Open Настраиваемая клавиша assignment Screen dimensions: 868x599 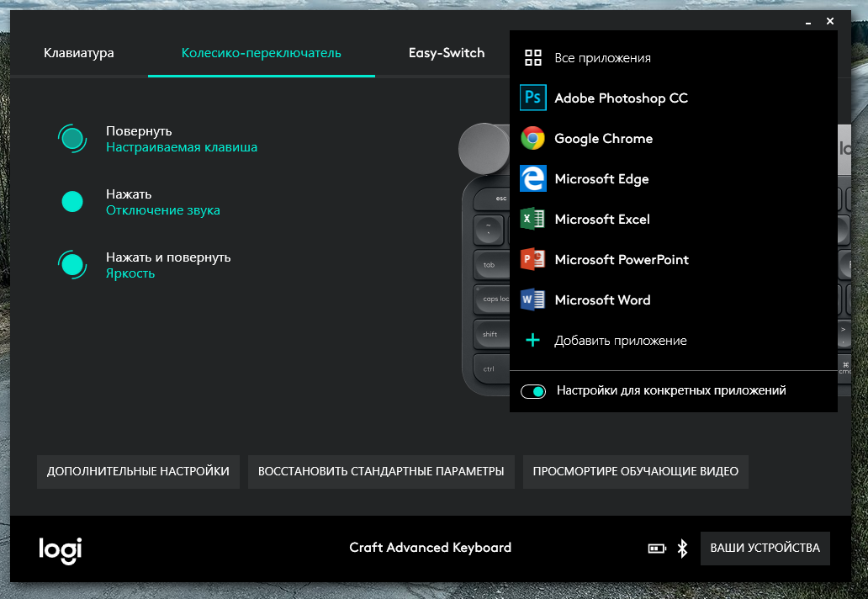click(x=182, y=147)
